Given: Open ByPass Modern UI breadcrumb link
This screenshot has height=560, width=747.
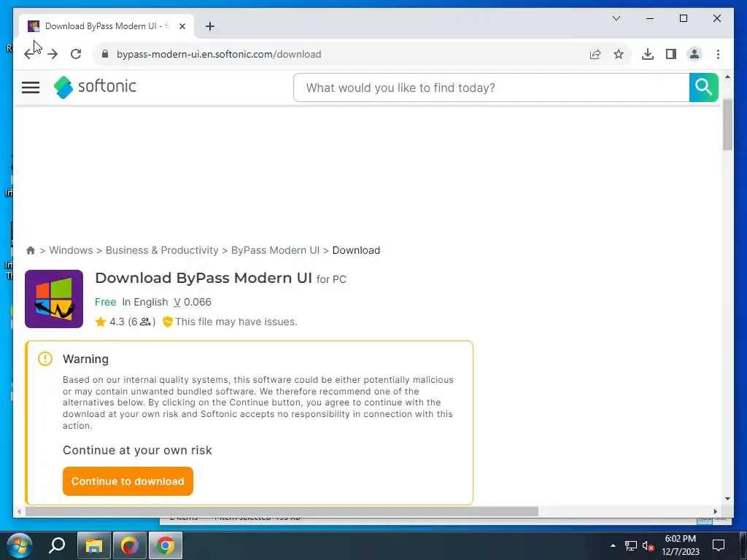Looking at the screenshot, I should click(275, 251).
